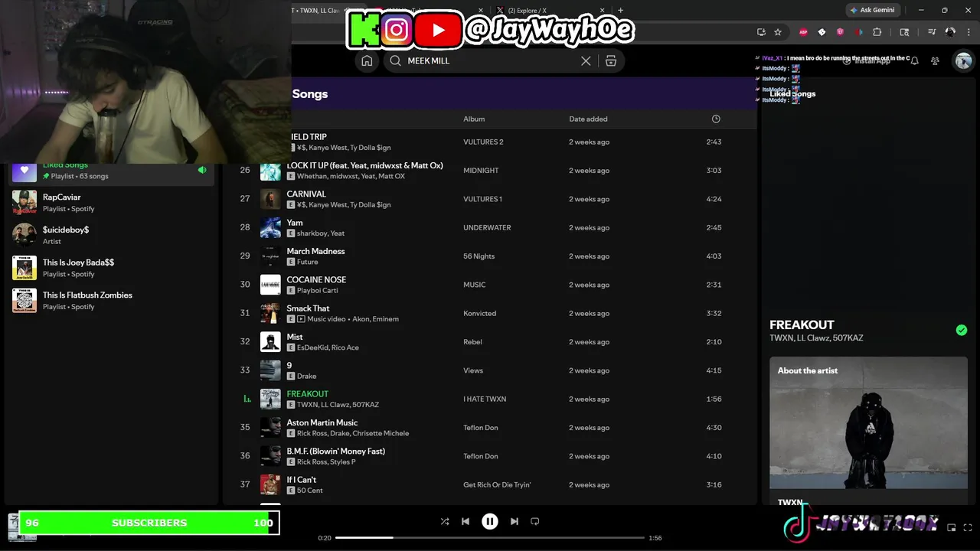Image resolution: width=980 pixels, height=551 pixels.
Task: Select COCAINE NOSE by Playboi Carti
Action: 490,285
